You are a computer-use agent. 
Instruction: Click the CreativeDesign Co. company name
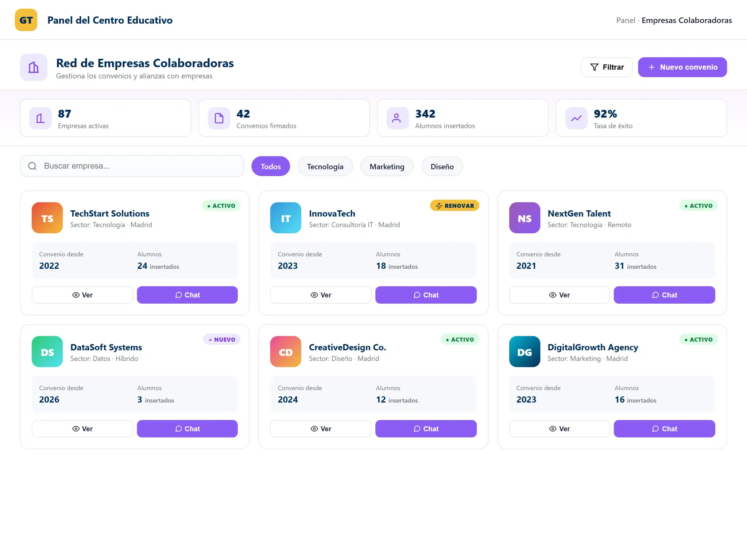coord(347,347)
